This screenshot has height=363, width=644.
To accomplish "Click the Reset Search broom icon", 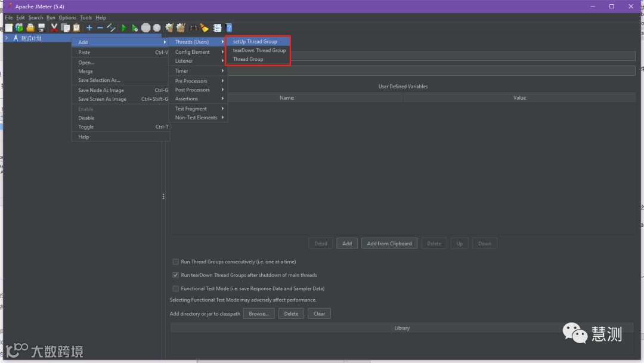I will pyautogui.click(x=204, y=28).
